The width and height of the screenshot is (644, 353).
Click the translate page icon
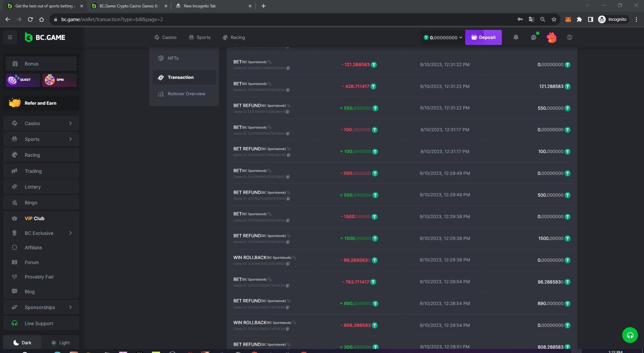531,19
